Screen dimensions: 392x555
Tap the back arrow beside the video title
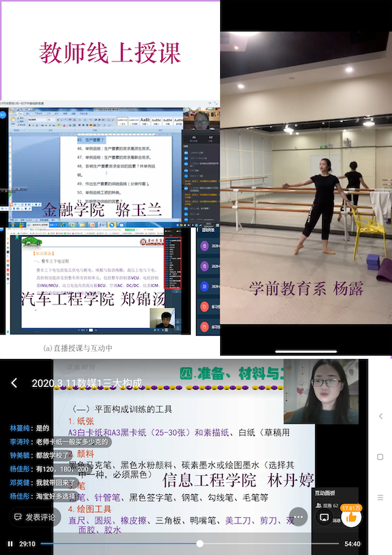14,382
